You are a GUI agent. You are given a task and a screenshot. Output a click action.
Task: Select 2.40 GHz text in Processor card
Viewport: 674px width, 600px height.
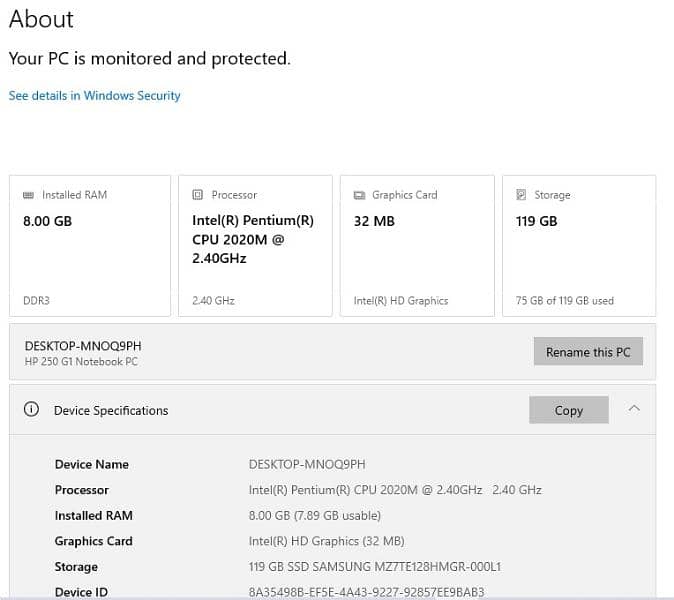[x=213, y=300]
